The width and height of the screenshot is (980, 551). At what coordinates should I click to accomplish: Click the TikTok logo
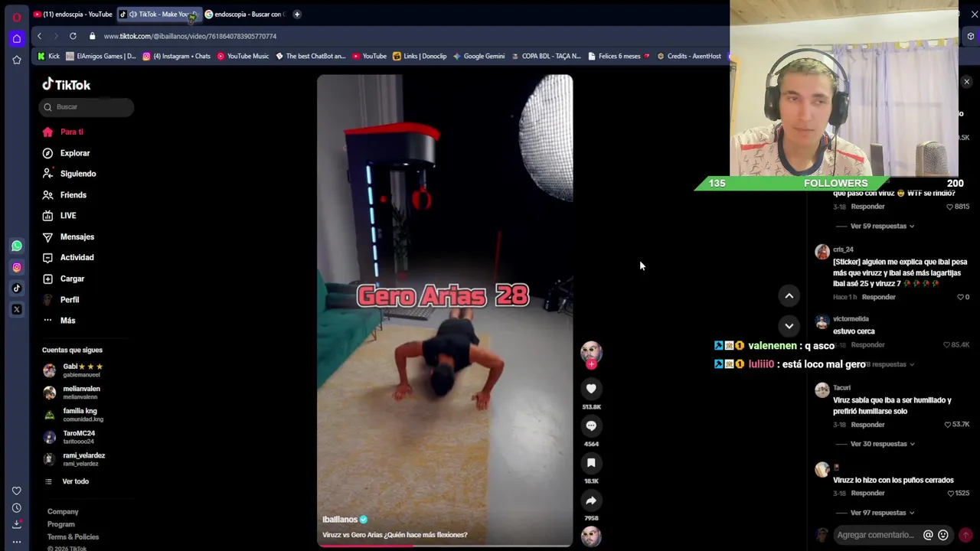pos(67,85)
